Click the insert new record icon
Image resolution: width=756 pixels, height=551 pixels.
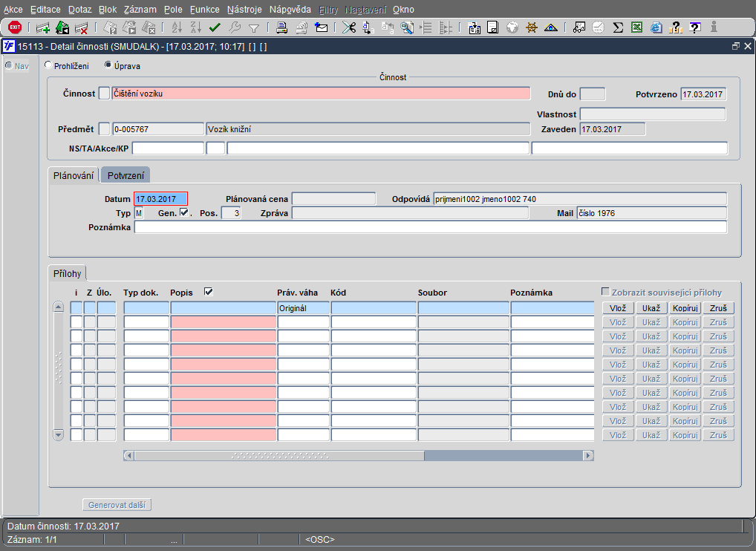[x=43, y=28]
